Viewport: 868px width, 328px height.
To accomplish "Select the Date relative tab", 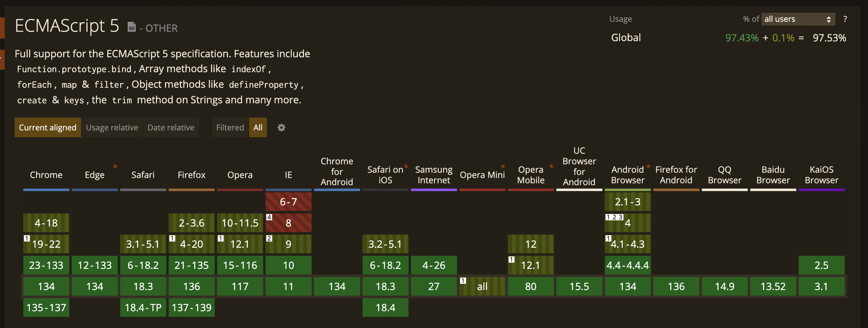I will point(171,128).
